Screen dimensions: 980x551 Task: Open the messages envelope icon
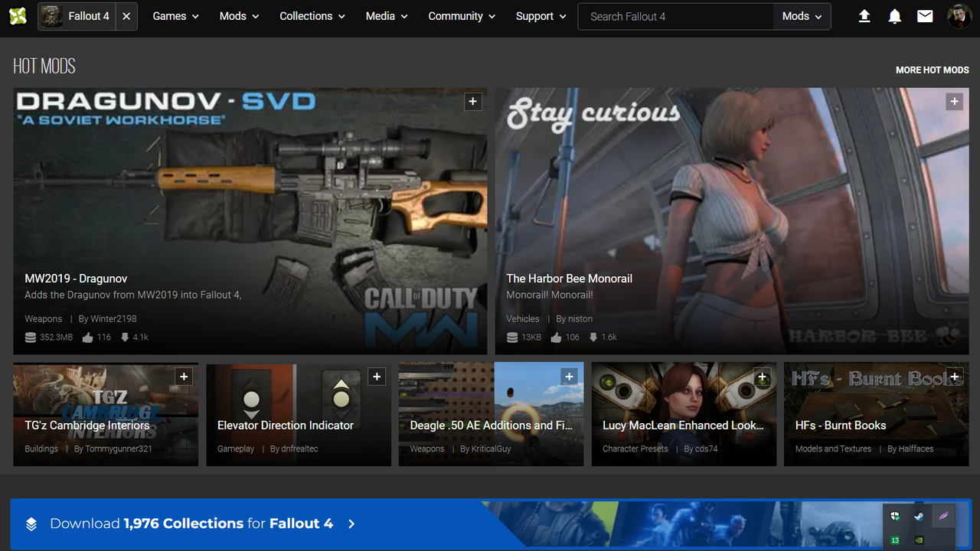tap(925, 16)
